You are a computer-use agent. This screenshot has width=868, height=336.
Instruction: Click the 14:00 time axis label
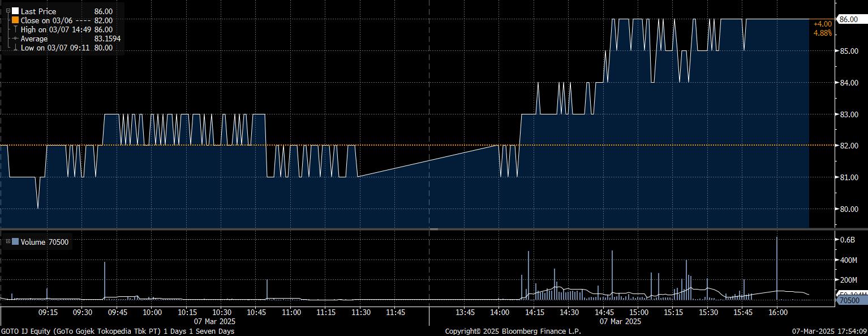pos(499,312)
